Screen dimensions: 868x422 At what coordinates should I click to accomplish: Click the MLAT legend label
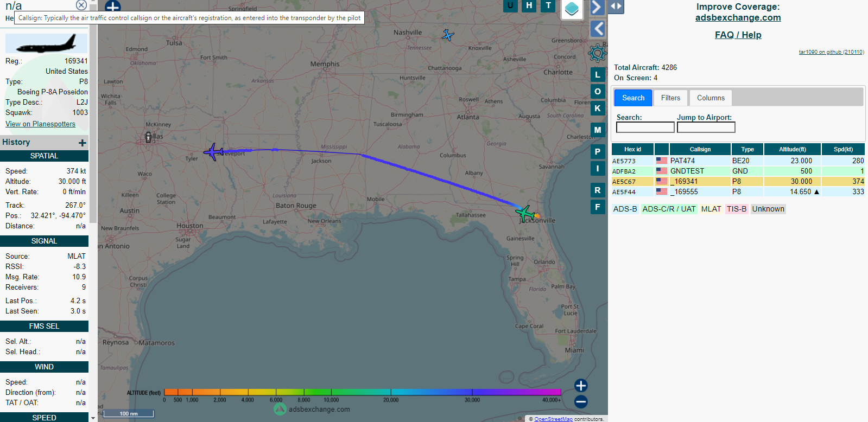[711, 209]
